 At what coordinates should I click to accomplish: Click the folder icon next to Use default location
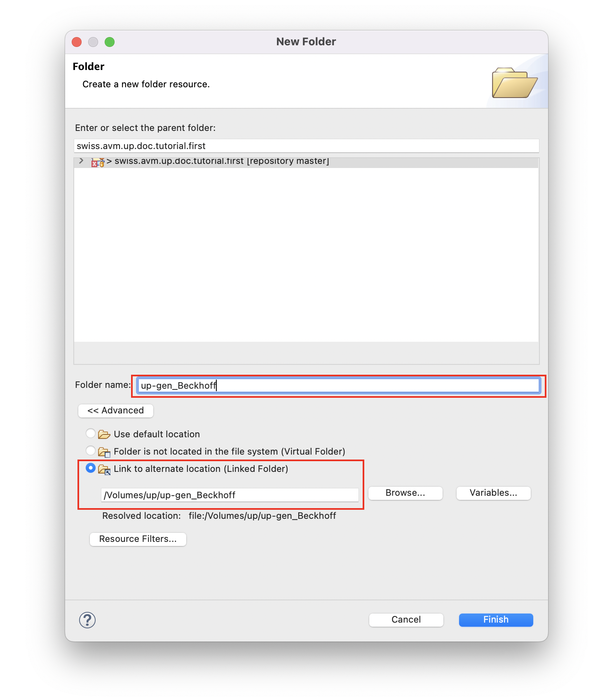pos(104,434)
